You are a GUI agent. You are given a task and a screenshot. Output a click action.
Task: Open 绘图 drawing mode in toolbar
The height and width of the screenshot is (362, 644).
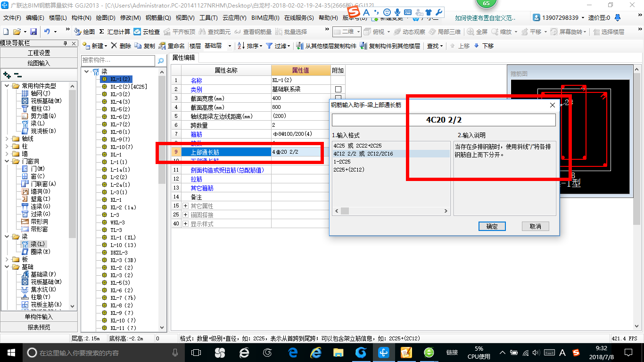coord(84,32)
